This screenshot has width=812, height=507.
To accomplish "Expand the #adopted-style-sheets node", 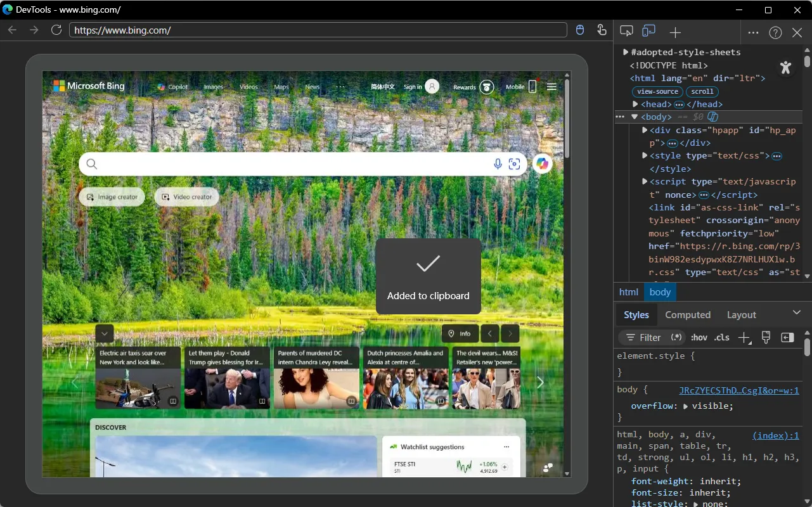I will [x=626, y=52].
